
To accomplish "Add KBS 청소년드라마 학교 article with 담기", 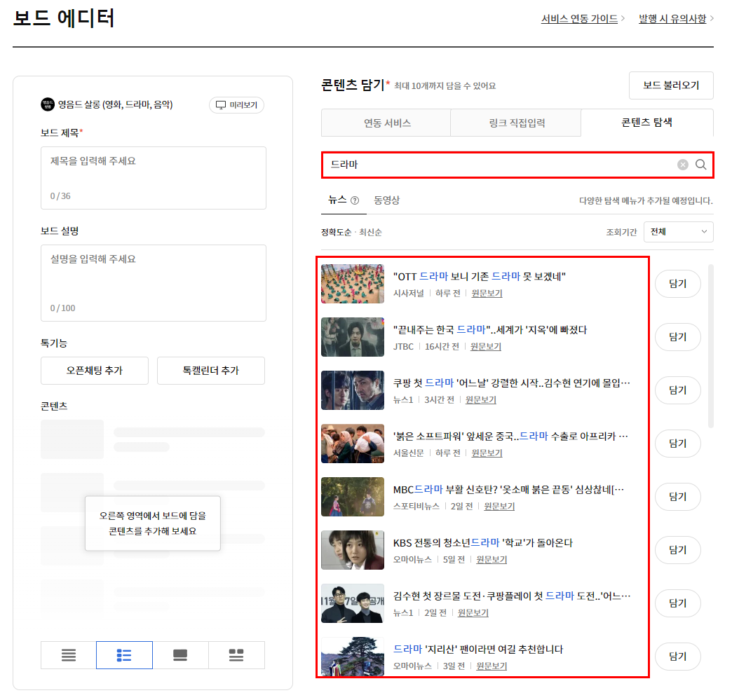I will point(678,550).
